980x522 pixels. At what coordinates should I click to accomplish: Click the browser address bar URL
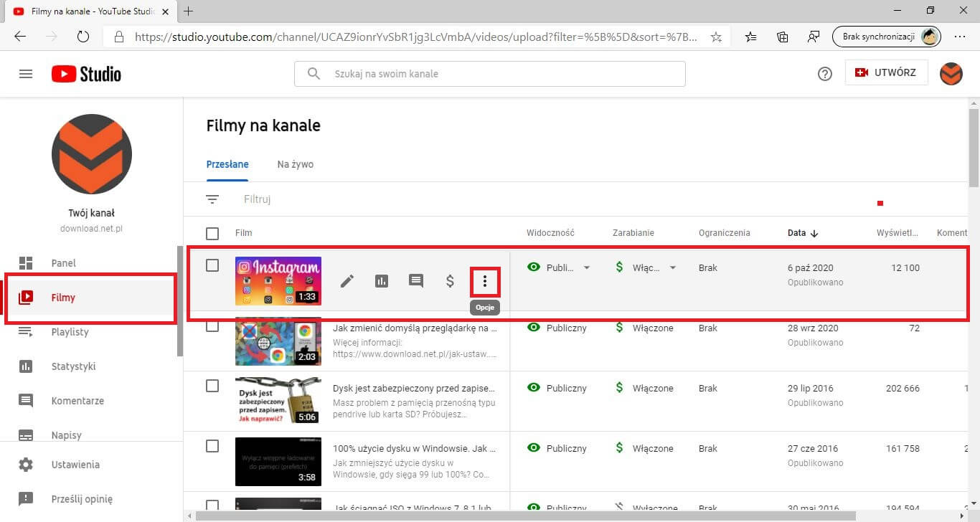[416, 37]
